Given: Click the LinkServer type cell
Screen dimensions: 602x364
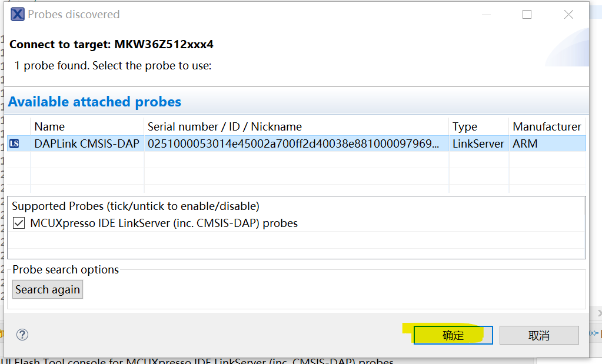Looking at the screenshot, I should pos(478,143).
